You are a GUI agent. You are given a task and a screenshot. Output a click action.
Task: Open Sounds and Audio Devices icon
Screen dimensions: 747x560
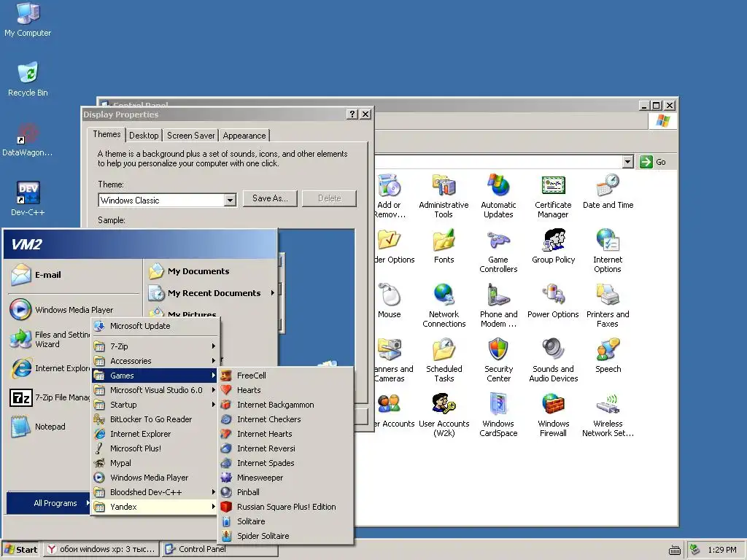553,360
